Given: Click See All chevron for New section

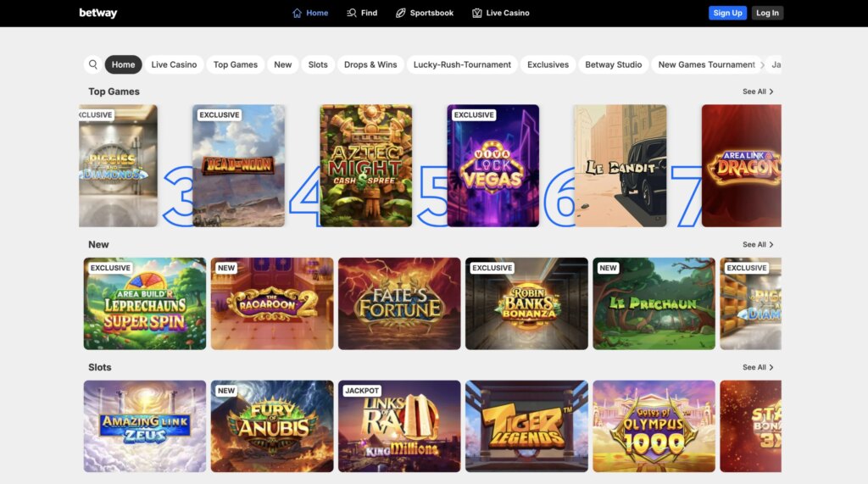Looking at the screenshot, I should point(771,244).
